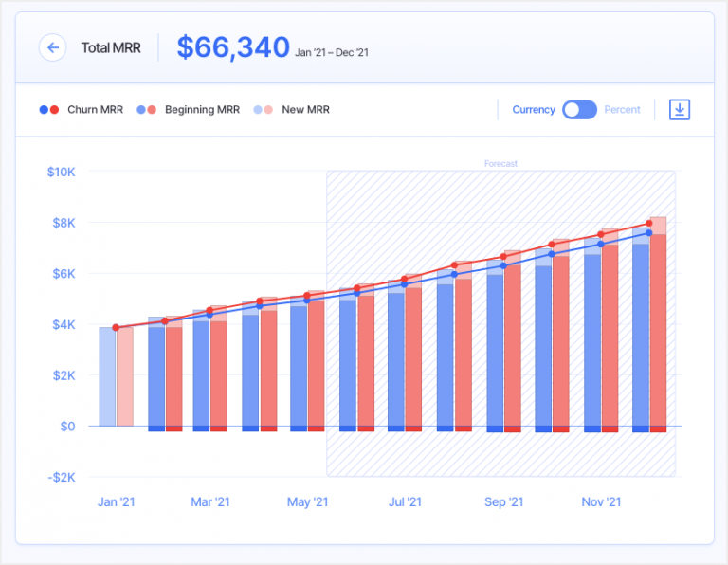Click the blue Churn MRR legend dot
Screen dimensions: 728x565
point(44,110)
